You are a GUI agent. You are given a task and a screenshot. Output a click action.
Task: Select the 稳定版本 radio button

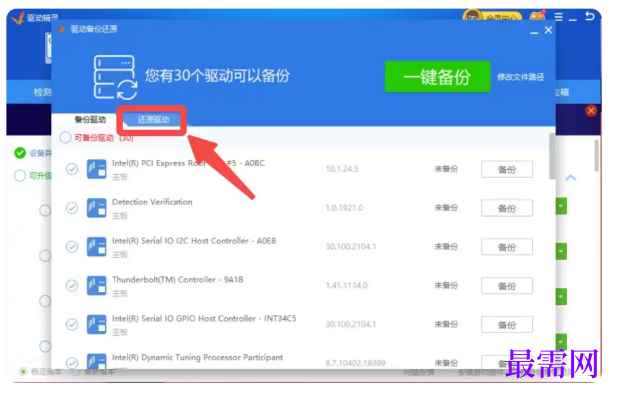pyautogui.click(x=23, y=371)
